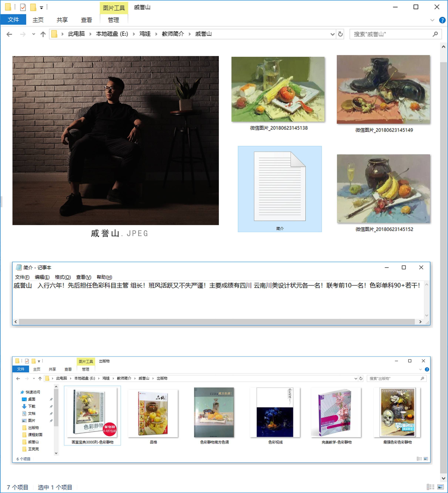The height and width of the screenshot is (493, 448).
Task: Open the 共享 ribbon tab
Action: 62,20
